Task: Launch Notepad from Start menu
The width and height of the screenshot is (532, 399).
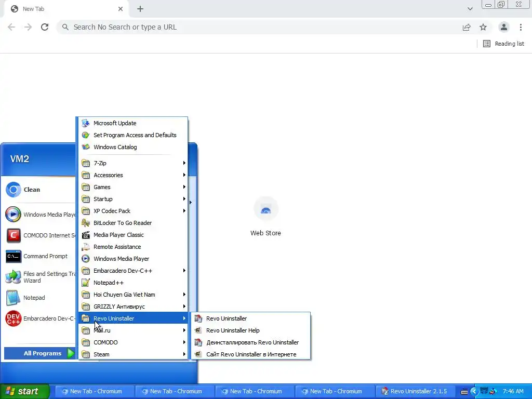Action: click(39, 298)
